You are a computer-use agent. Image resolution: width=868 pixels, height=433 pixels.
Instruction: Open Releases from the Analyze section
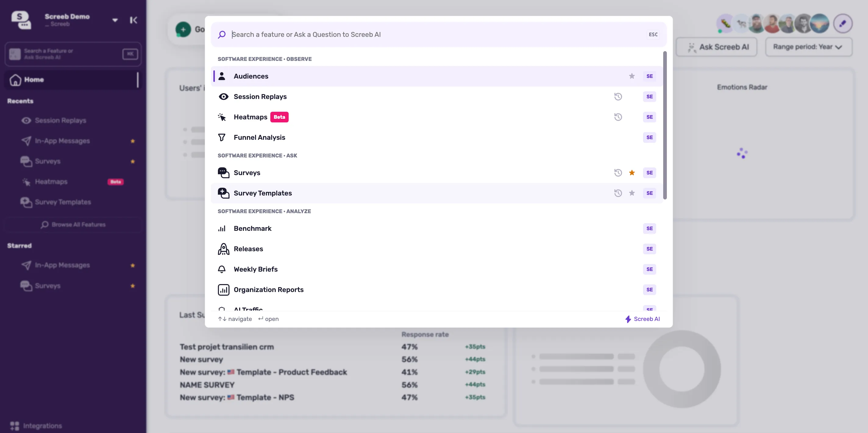point(437,249)
